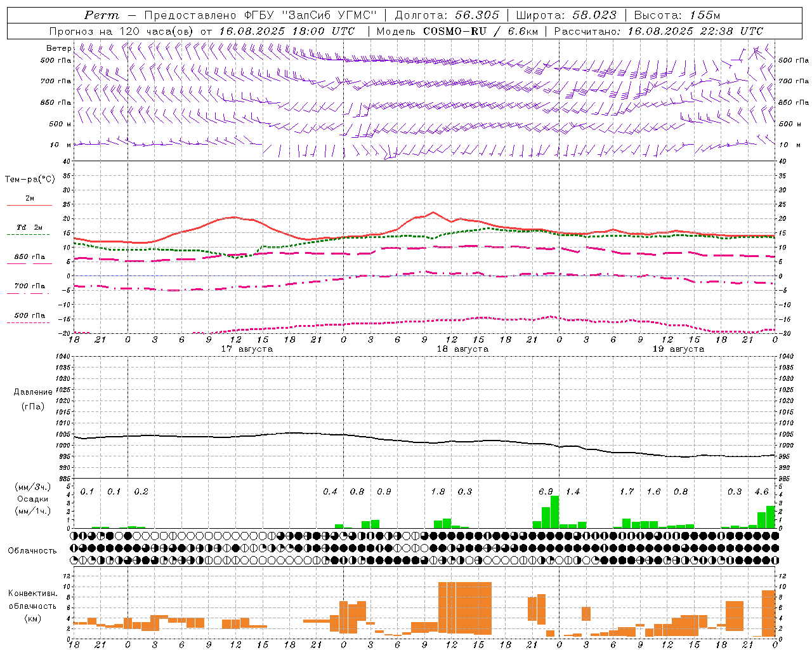
Task: Click the "17 августа" date label
Action: (x=247, y=349)
